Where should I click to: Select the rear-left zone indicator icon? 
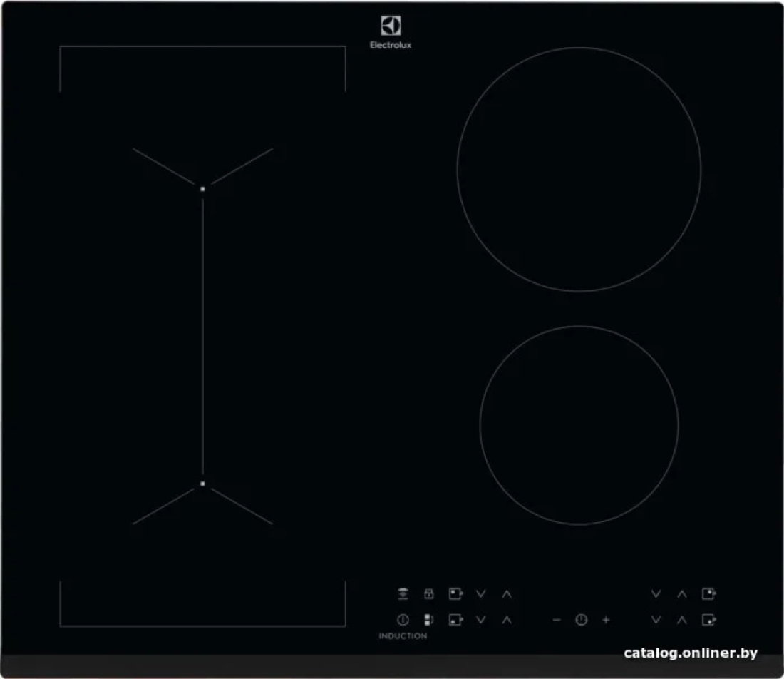[x=455, y=594]
